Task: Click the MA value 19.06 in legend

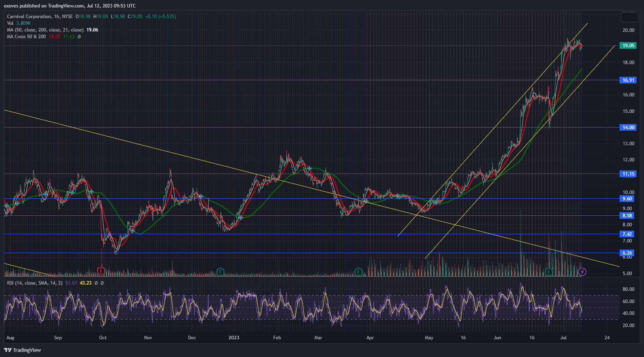Action: pyautogui.click(x=92, y=30)
